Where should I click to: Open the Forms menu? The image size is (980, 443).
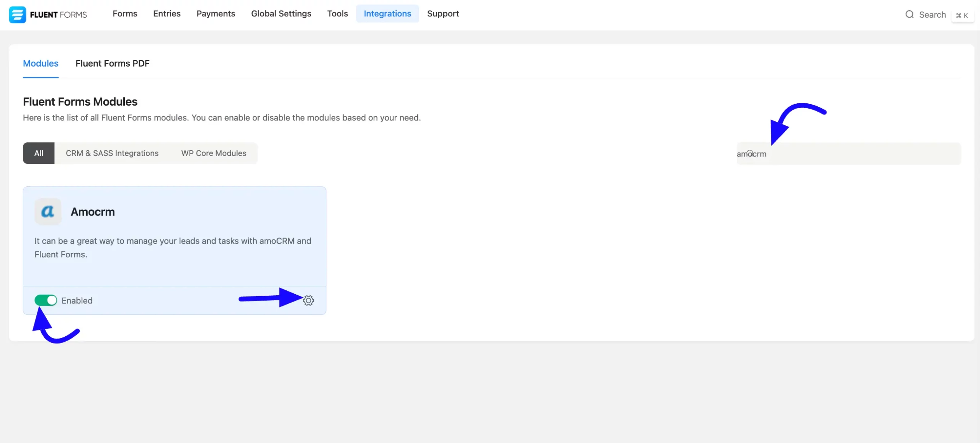point(125,14)
